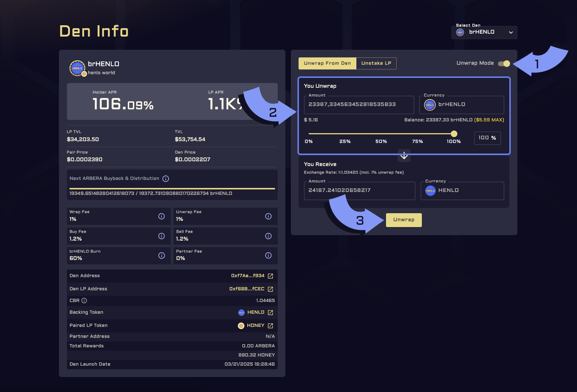Show info for Sell Fee
The image size is (577, 392).
[x=268, y=236]
